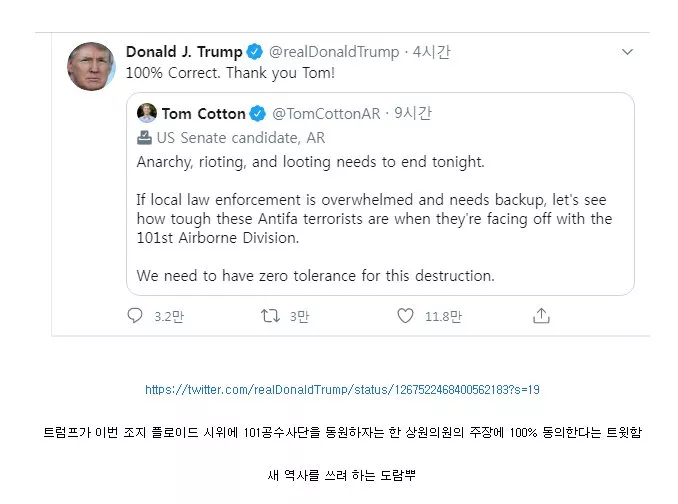Like the tweet with heart icon
The height and width of the screenshot is (504, 678).
(405, 316)
